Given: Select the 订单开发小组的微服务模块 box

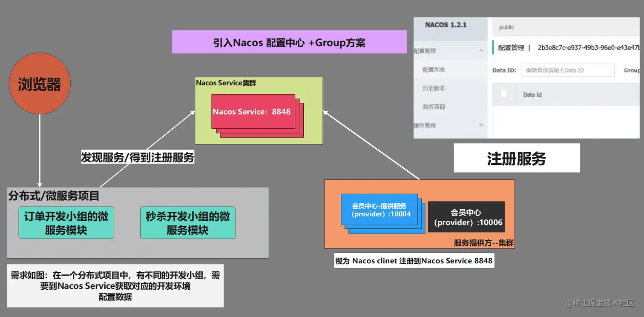Looking at the screenshot, I should click(66, 223).
